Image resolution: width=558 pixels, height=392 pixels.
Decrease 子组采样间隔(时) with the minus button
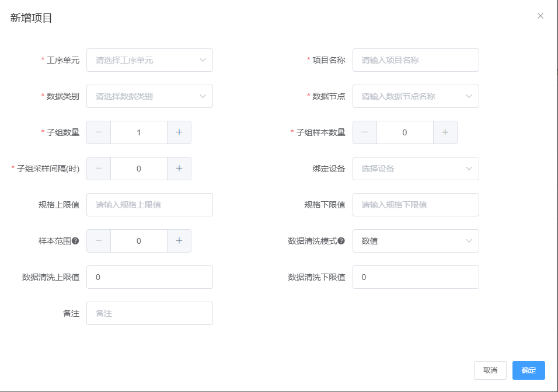point(99,169)
